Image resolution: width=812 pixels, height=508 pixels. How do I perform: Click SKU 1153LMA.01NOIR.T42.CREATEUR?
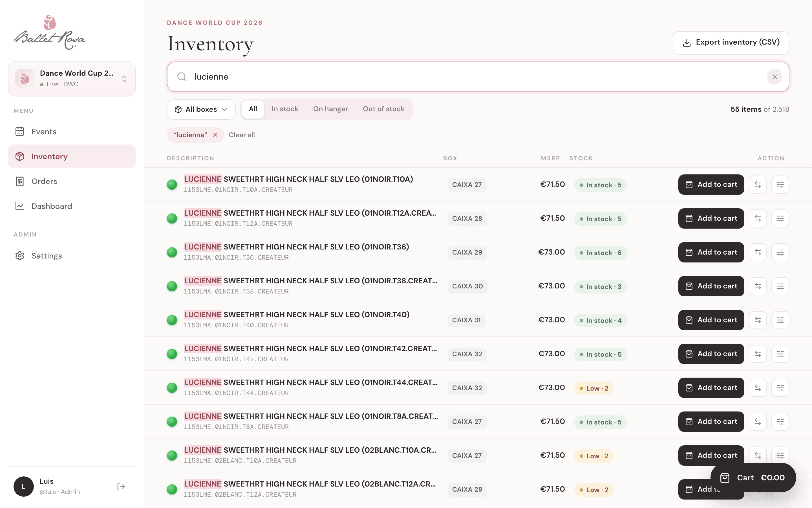coord(236,359)
